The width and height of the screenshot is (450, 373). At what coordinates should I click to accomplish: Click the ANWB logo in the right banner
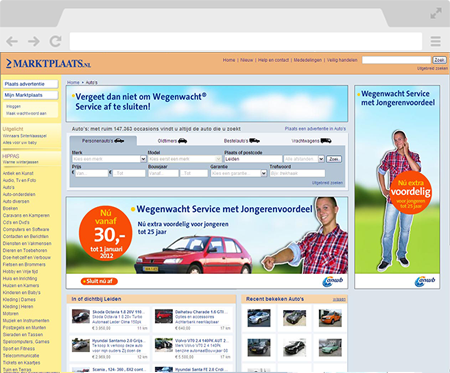[x=425, y=281]
